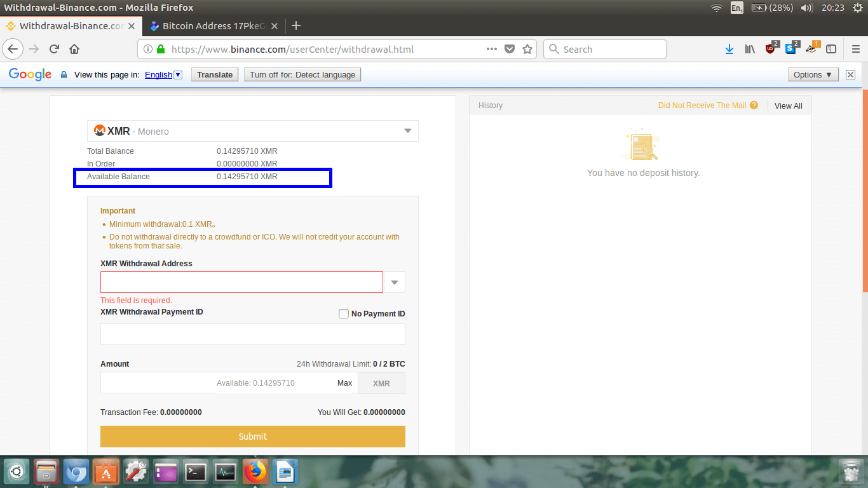The width and height of the screenshot is (868, 488).
Task: Open Chromium from the dock
Action: pyautogui.click(x=76, y=472)
